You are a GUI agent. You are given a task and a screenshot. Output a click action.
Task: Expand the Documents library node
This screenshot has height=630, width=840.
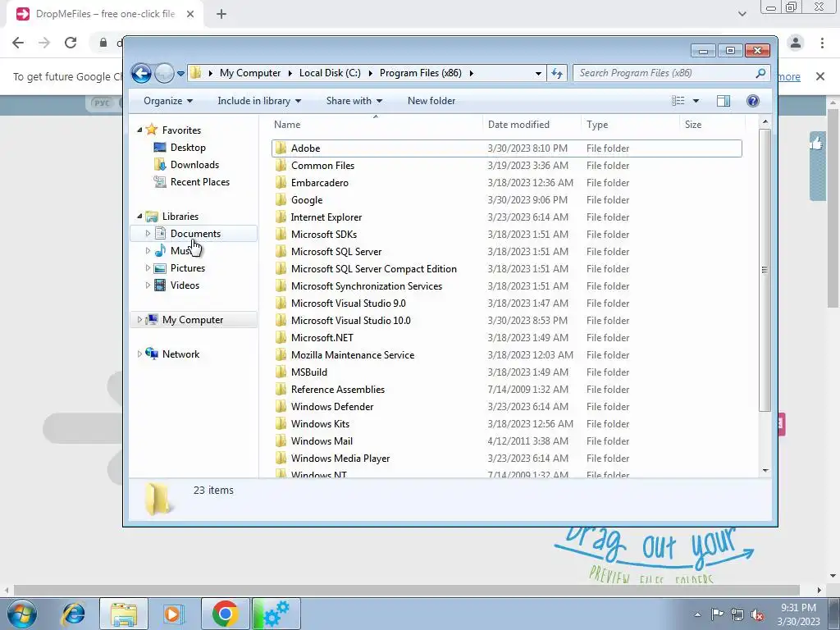[148, 234]
